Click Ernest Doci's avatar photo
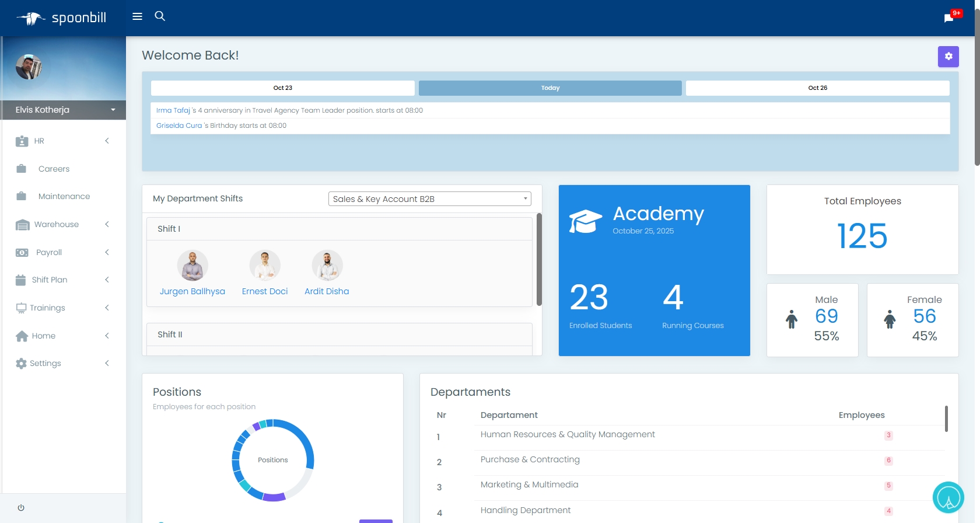 (265, 266)
